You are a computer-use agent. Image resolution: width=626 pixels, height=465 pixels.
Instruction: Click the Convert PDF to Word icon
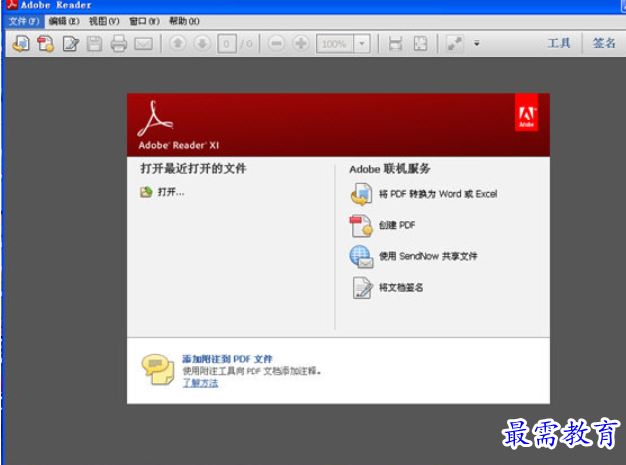[361, 194]
